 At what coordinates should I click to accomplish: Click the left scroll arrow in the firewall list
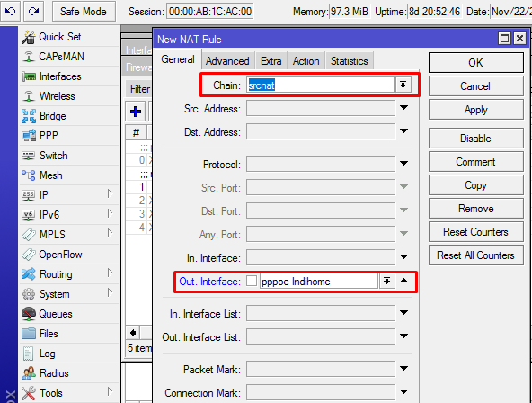coord(133,333)
